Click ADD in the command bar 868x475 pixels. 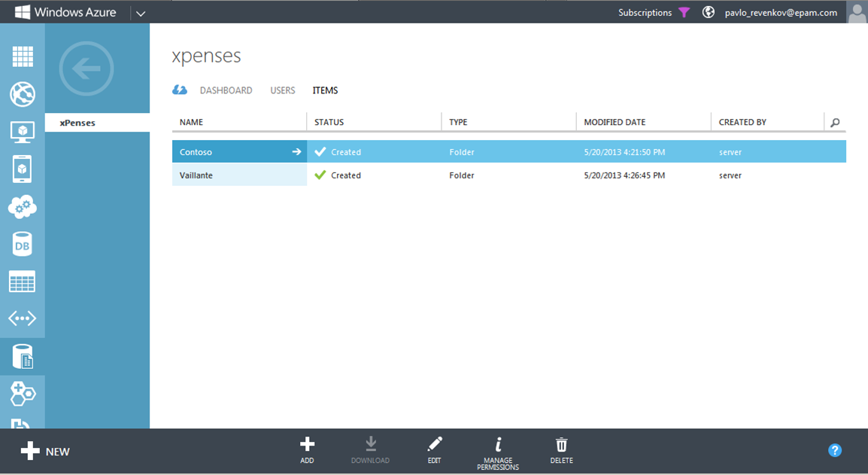coord(307,450)
